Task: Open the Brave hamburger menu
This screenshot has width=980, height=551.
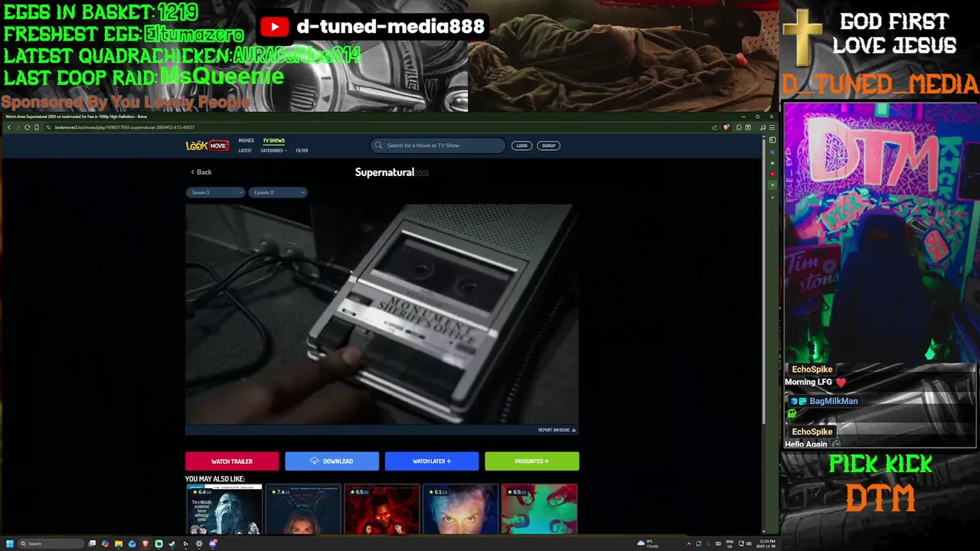Action: tap(772, 127)
